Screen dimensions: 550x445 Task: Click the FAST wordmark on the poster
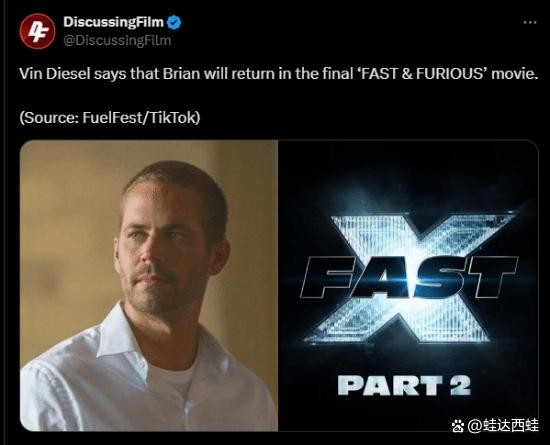(409, 276)
